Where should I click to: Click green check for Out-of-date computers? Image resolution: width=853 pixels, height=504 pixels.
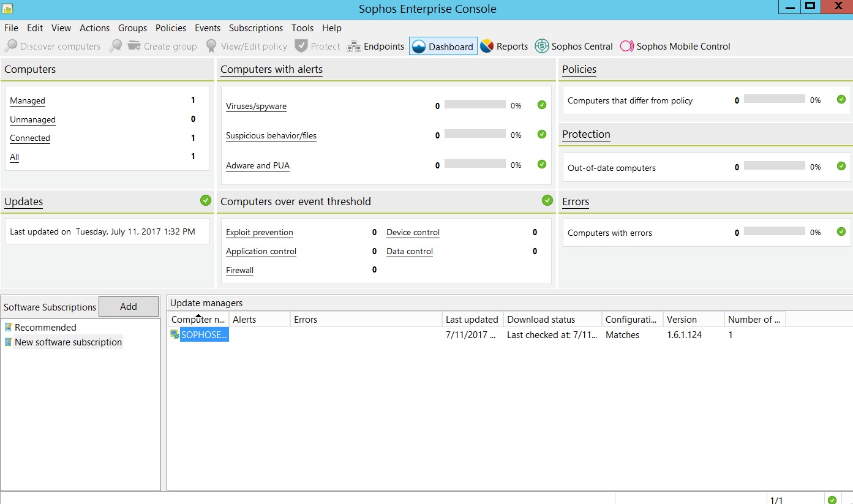[841, 166]
